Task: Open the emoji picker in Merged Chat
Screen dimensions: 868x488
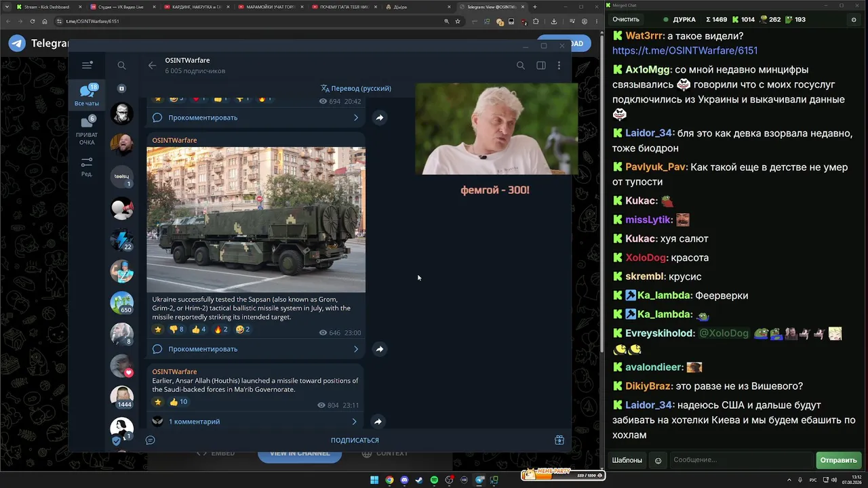Action: pos(658,460)
